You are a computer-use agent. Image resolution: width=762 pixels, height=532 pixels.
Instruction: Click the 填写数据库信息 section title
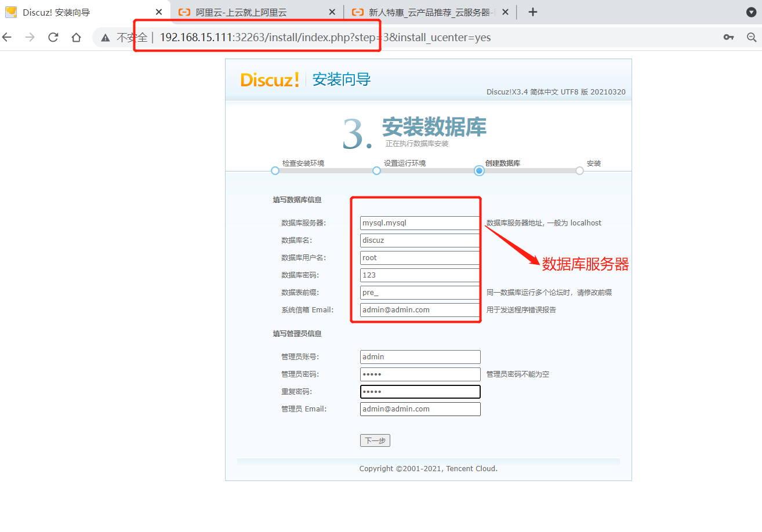point(297,200)
